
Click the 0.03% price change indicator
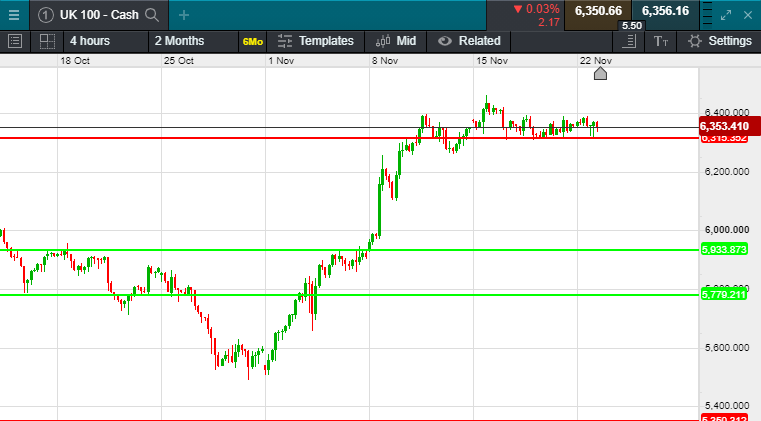(x=537, y=9)
